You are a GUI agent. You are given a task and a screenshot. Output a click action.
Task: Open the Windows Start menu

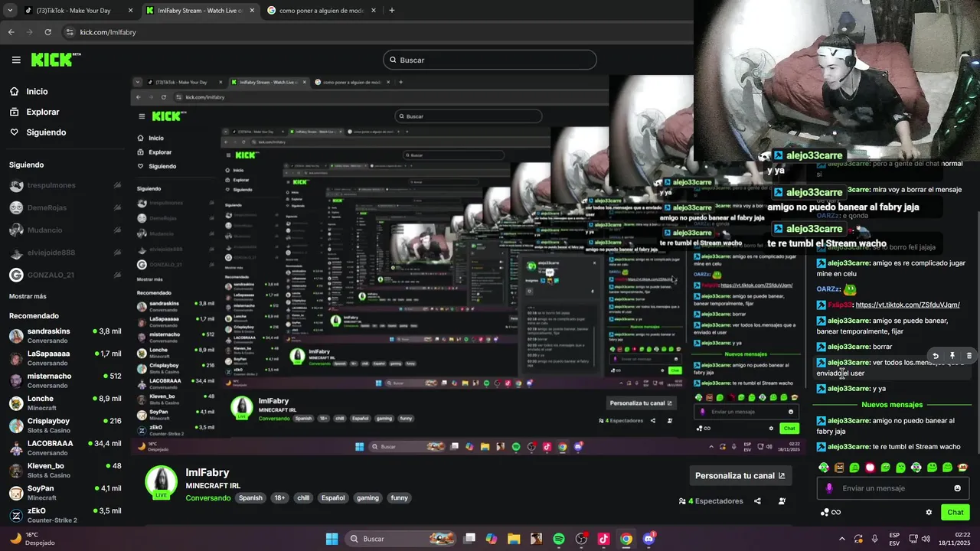pos(332,539)
